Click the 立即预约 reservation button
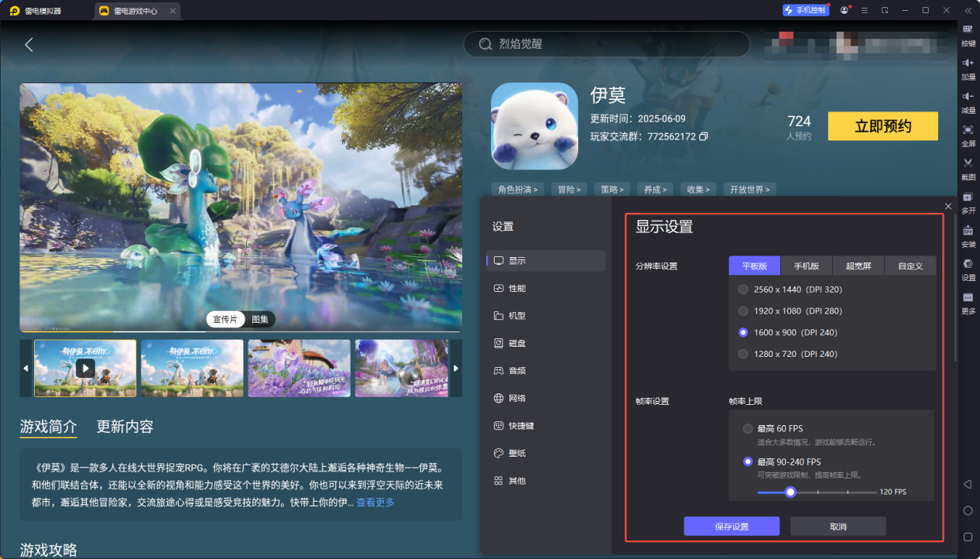980x559 pixels. (882, 125)
